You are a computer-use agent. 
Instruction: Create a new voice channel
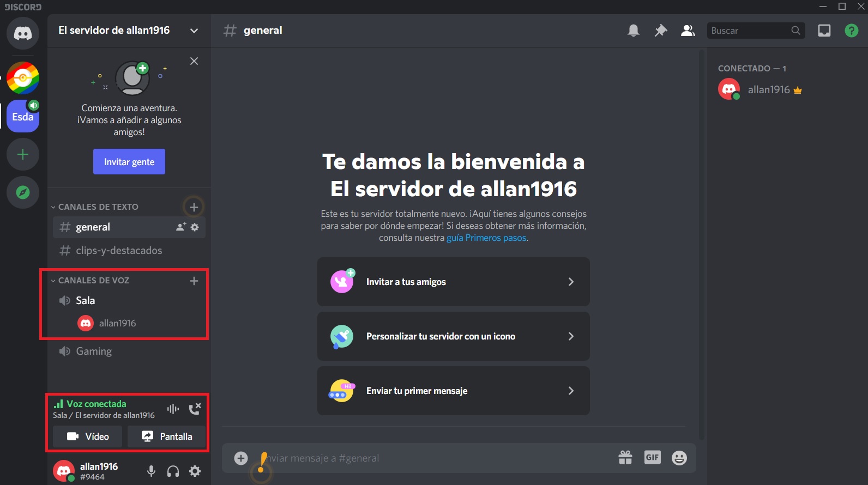[194, 281]
